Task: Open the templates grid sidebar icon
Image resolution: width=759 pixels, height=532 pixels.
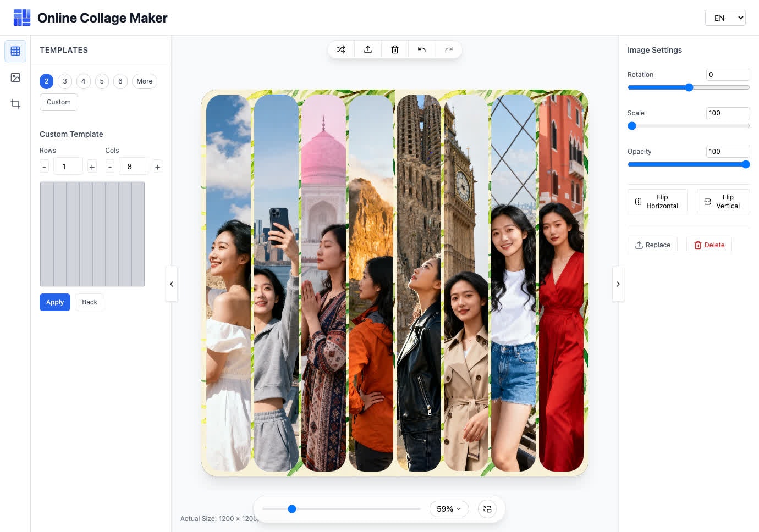Action: tap(15, 51)
